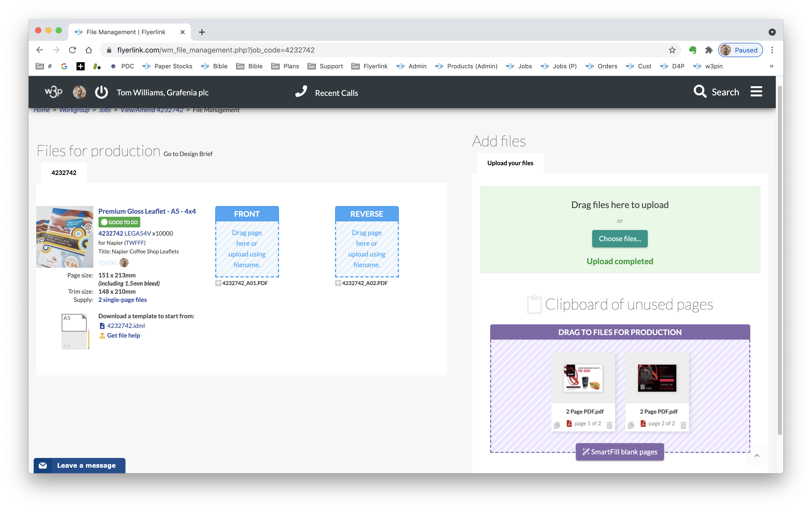The height and width of the screenshot is (511, 812).
Task: Duplicate page 1 of 2 with copy icon
Action: [557, 425]
